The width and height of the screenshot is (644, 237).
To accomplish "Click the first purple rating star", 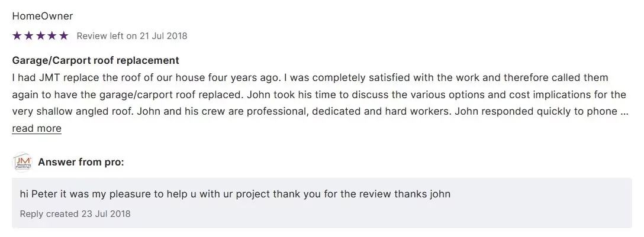I will pyautogui.click(x=17, y=36).
